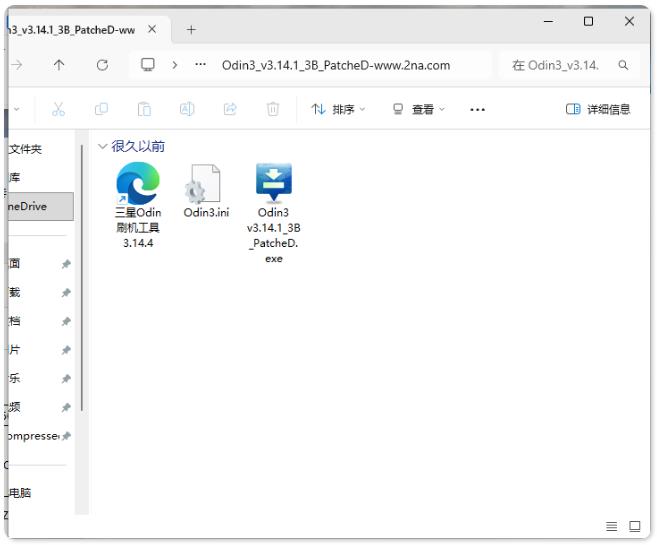The height and width of the screenshot is (545, 657).
Task: Open the 文件夹 item in the sidebar
Action: (x=25, y=149)
